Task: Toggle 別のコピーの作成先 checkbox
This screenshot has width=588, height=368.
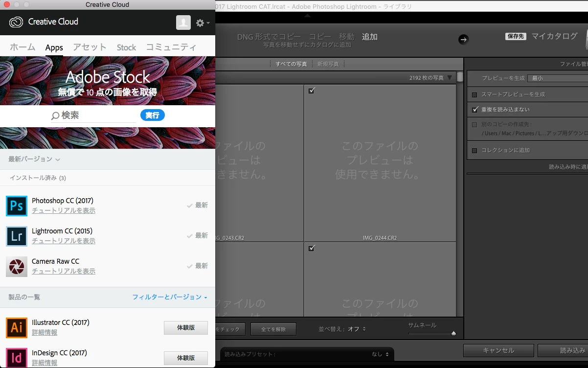Action: tap(475, 125)
